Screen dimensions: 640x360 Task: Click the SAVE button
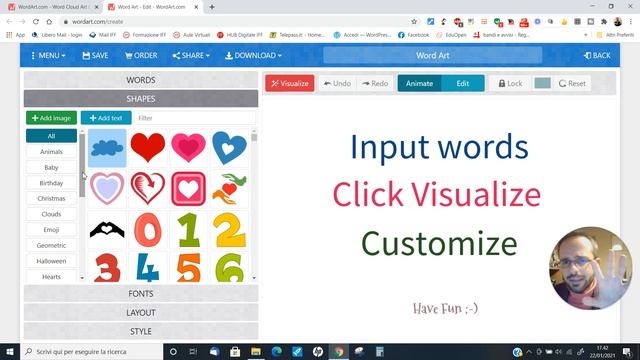click(x=95, y=56)
